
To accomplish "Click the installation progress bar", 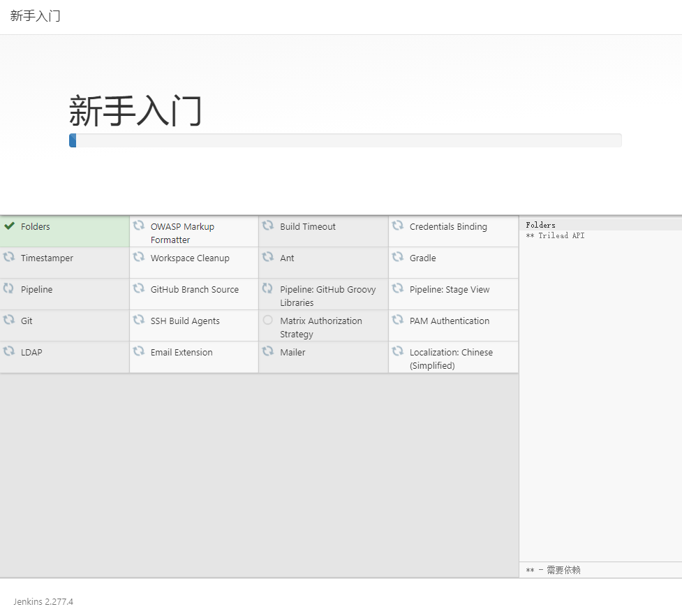I will [346, 140].
